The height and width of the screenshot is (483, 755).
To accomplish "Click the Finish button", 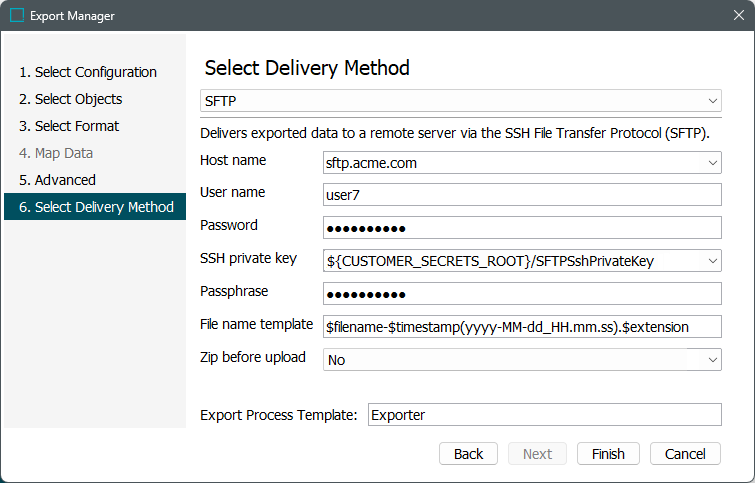I will click(x=608, y=454).
